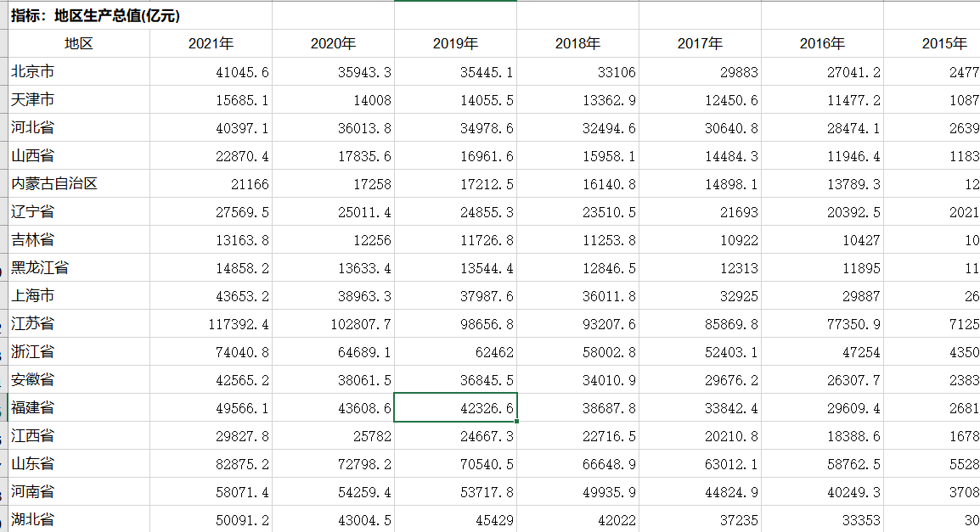Select Inner Mongolia 2018 value 16140.8
The image size is (980, 532).
coord(577,183)
